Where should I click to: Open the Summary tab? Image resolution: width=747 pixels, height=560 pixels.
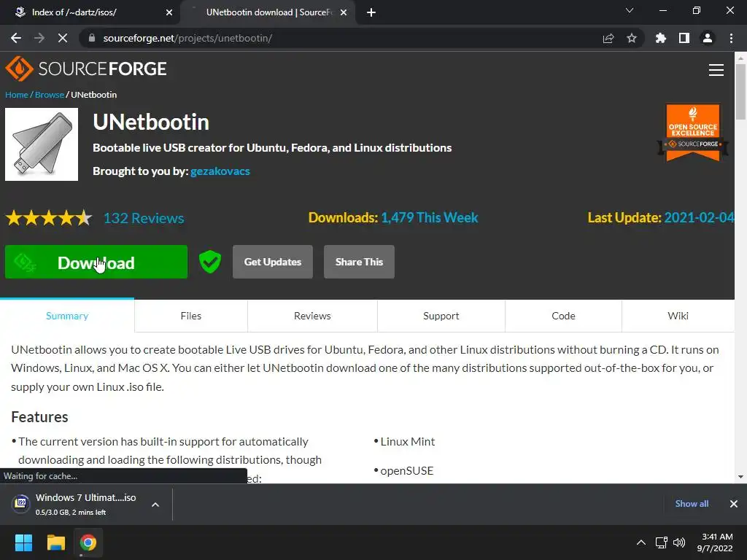click(x=67, y=316)
